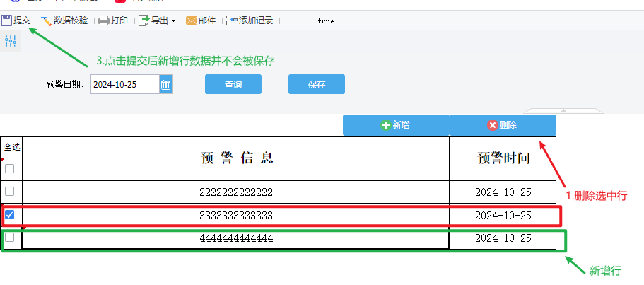The image size is (644, 285).
Task: Click the blue 保存 save button
Action: pyautogui.click(x=317, y=85)
